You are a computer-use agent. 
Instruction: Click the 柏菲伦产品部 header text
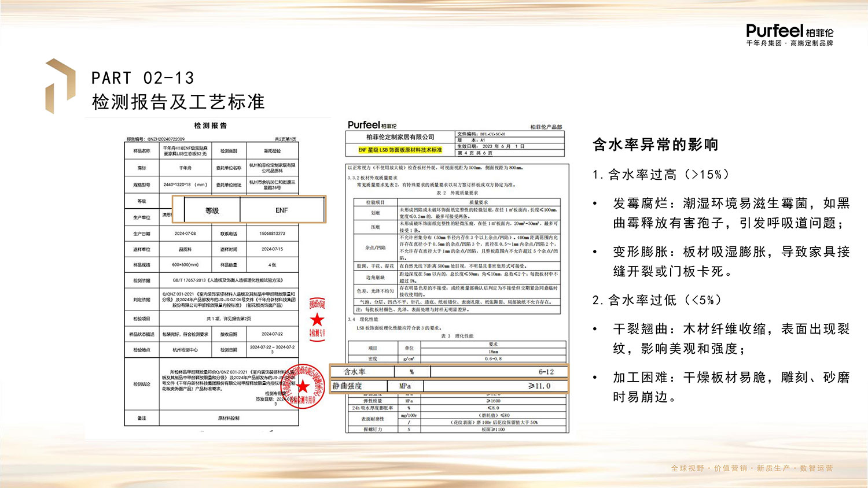[546, 127]
